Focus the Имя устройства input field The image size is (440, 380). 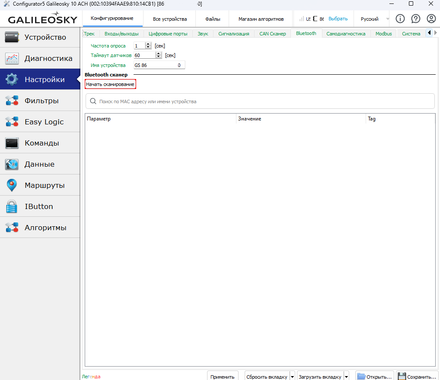(159, 65)
